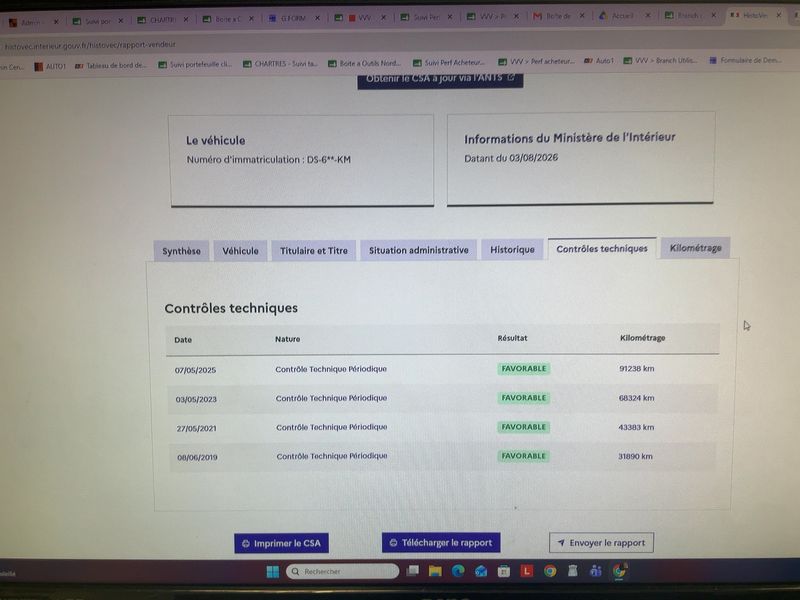The image size is (800, 600).
Task: Open the VVV > Branch Utilis... bookmark
Action: pos(660,60)
